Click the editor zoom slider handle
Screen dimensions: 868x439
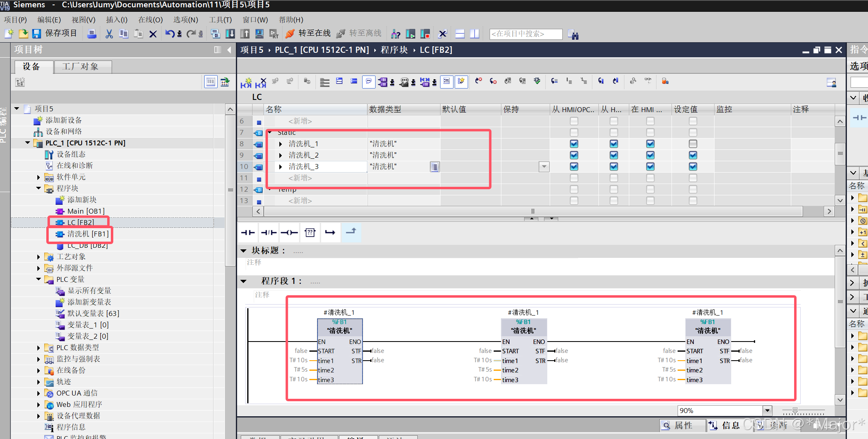click(x=795, y=410)
